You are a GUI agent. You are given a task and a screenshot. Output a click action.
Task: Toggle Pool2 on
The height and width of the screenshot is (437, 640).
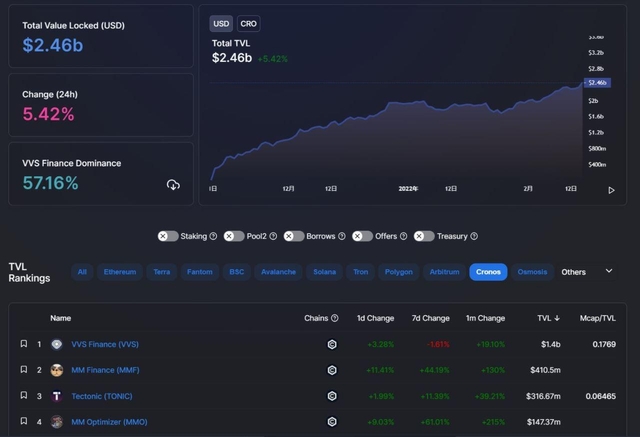234,236
